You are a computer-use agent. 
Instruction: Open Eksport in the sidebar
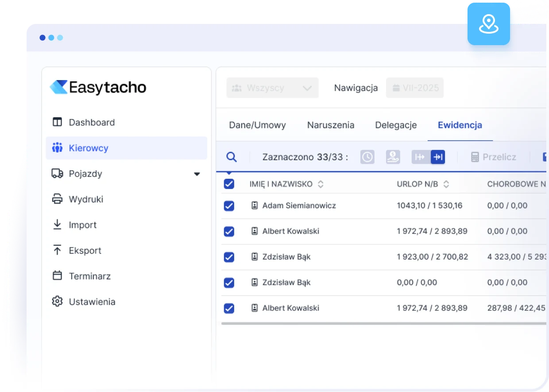tap(127, 251)
